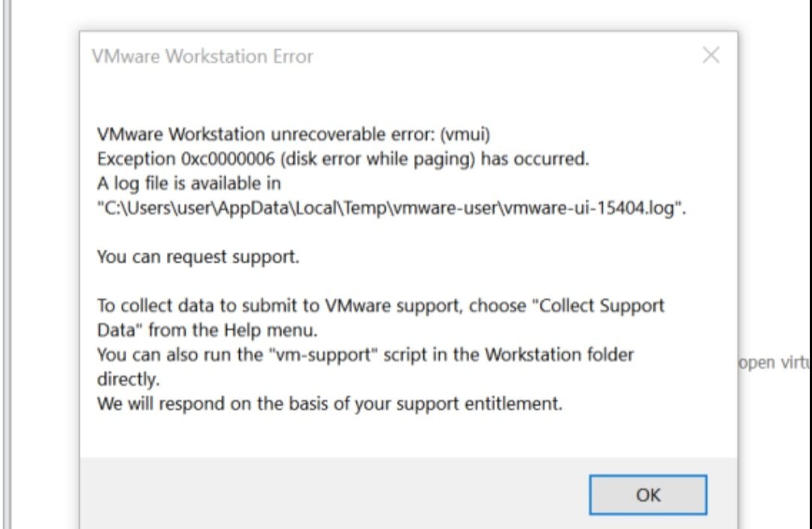Click the A log file is available line
812x529 pixels.
189,184
